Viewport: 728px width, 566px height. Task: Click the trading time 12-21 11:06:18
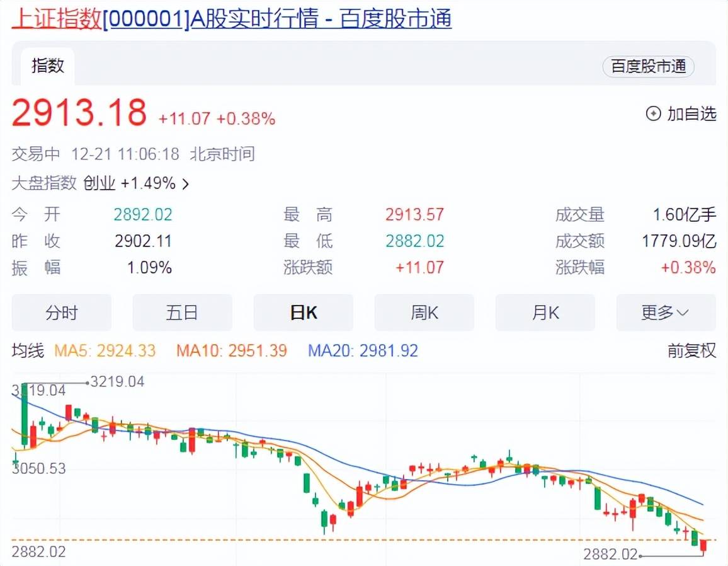pyautogui.click(x=125, y=154)
